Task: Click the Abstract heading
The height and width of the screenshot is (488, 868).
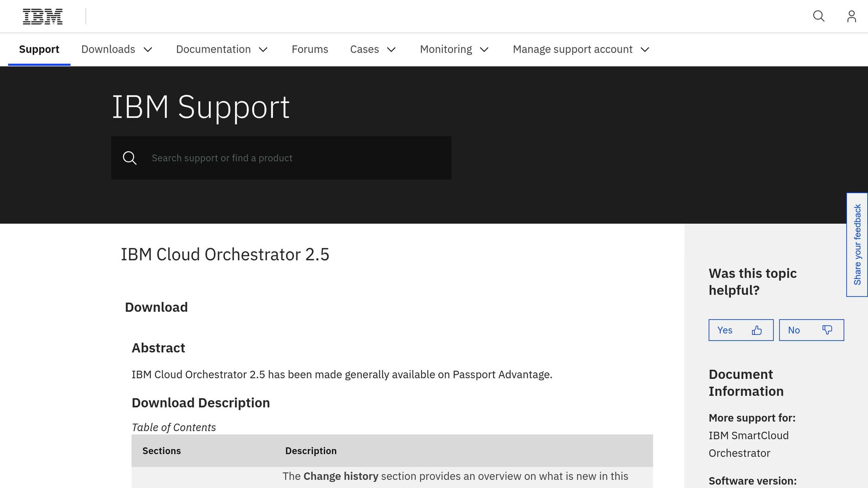Action: tap(159, 348)
